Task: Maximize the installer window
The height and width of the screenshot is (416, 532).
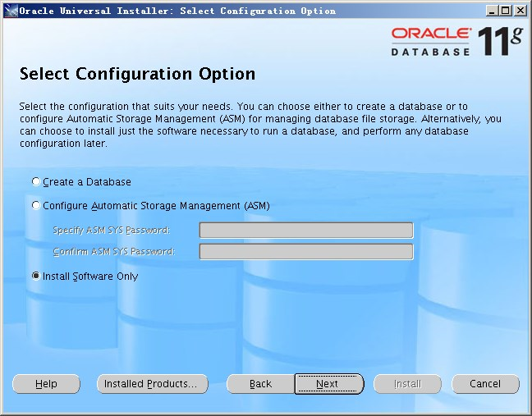Action: [x=506, y=11]
